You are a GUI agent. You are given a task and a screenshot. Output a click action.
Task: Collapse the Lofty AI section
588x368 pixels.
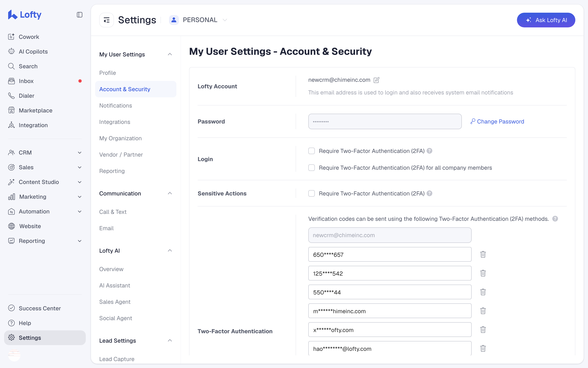pos(170,250)
